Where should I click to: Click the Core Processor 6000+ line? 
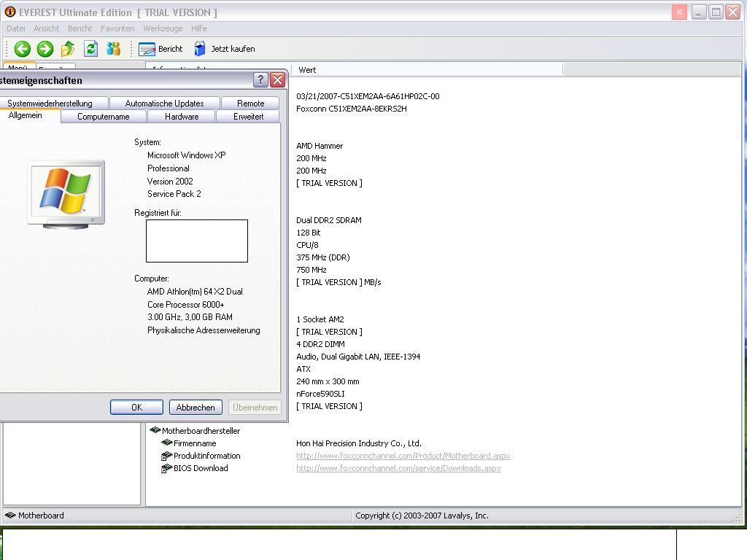click(186, 304)
